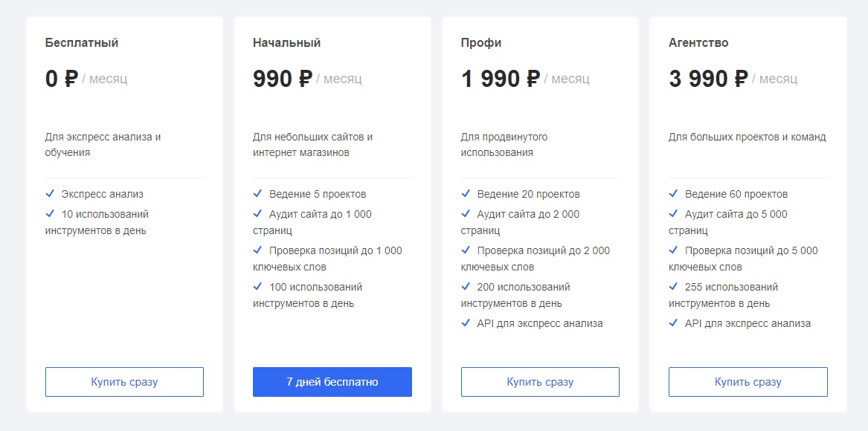
Task: Select the "Профи" plan heading
Action: pyautogui.click(x=481, y=43)
